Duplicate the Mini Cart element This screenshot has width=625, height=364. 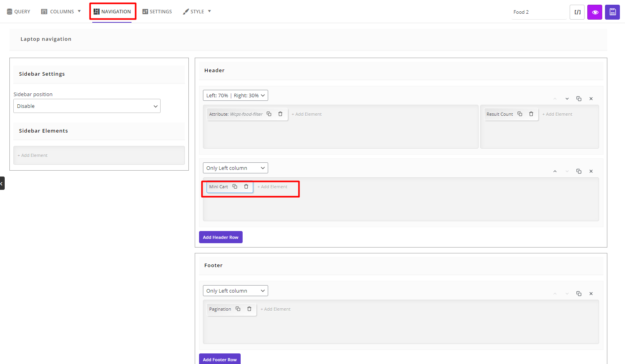(x=235, y=187)
